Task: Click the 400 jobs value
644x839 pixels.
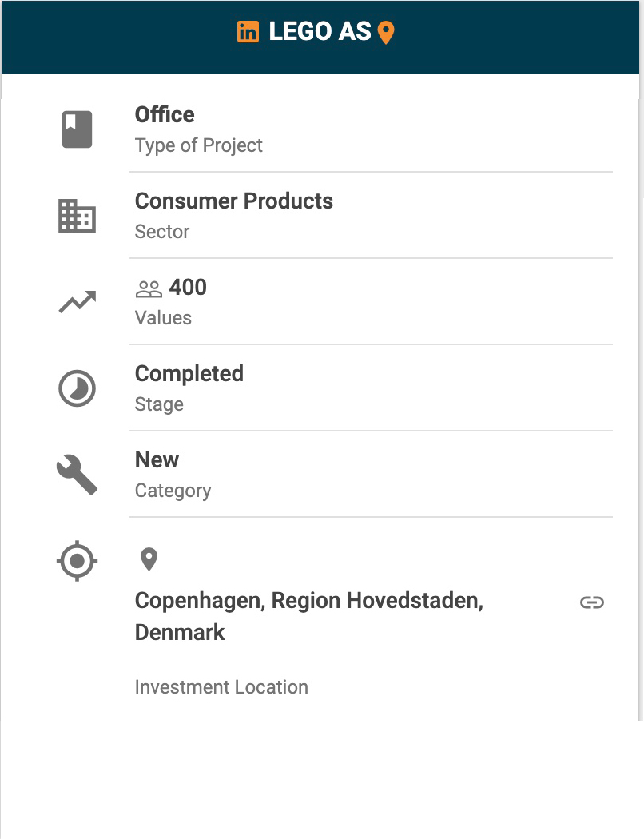Action: (188, 288)
